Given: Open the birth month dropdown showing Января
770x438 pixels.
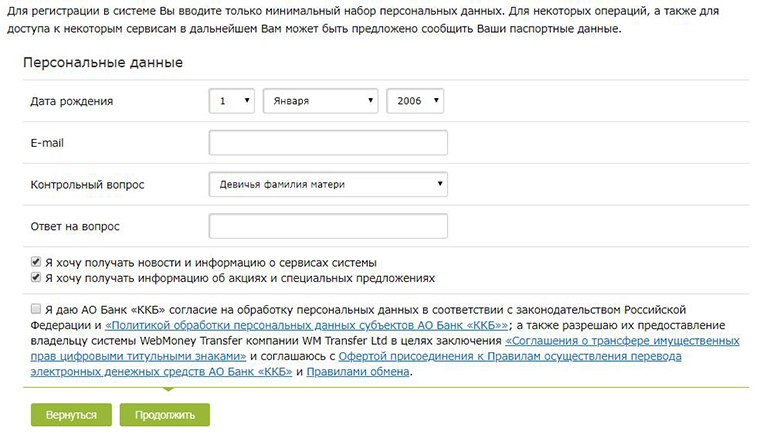Looking at the screenshot, I should (x=320, y=101).
